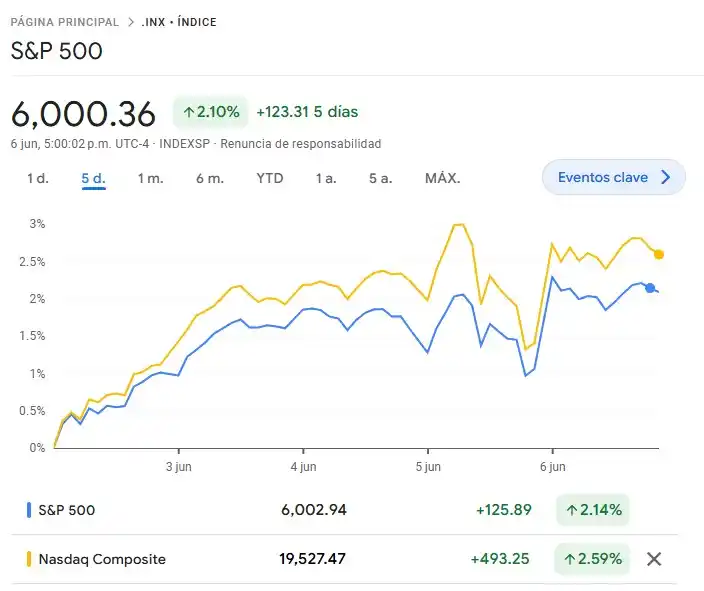Click the yellow Nasdaq legend color bar
This screenshot has width=704, height=591.
29,559
